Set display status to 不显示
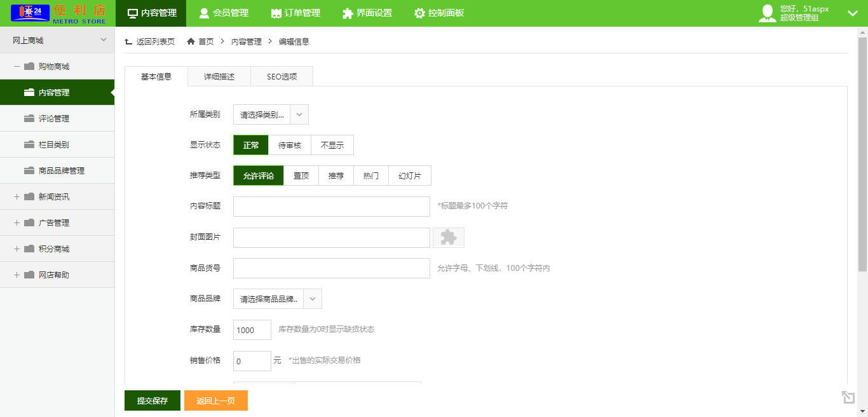This screenshot has height=417, width=868. pos(332,146)
